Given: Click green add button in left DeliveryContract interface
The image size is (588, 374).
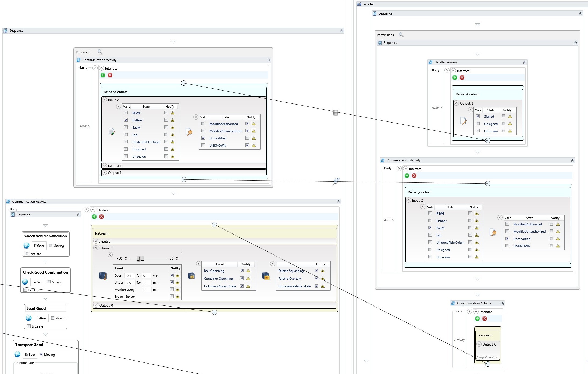Looking at the screenshot, I should (103, 75).
